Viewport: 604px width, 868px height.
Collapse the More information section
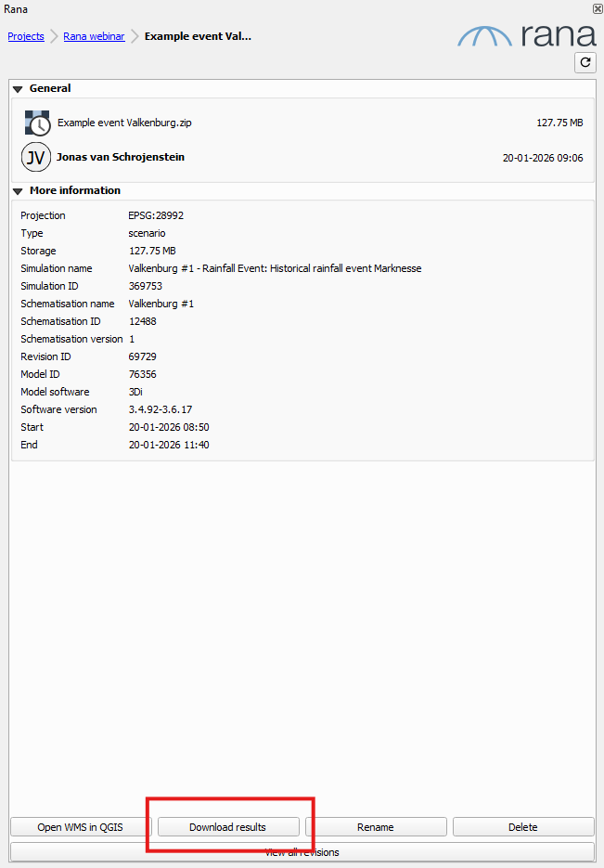[x=18, y=191]
